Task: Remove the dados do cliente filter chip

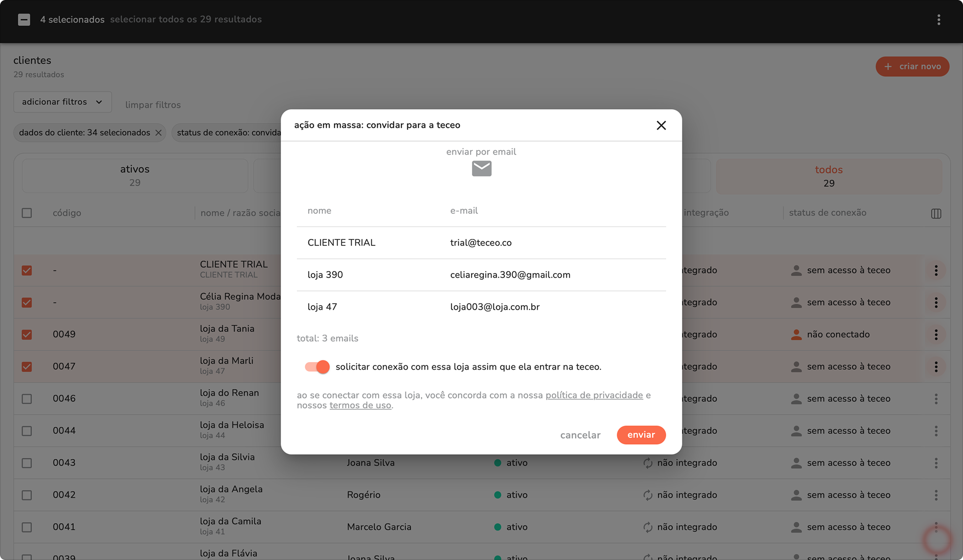Action: (158, 133)
